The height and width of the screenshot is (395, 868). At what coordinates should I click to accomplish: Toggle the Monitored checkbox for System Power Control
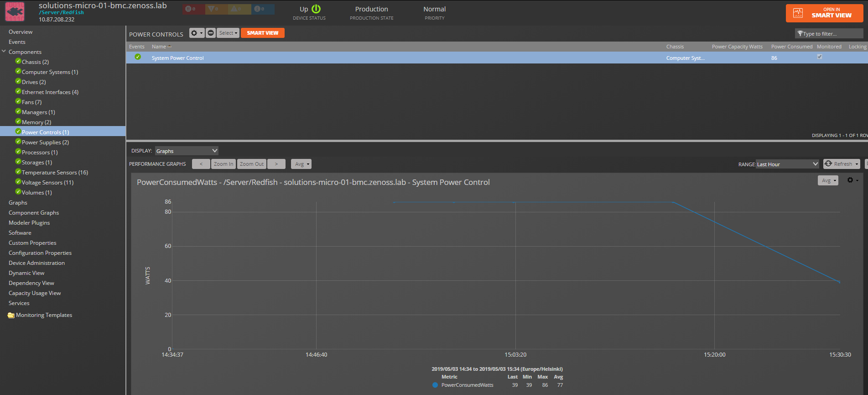820,57
